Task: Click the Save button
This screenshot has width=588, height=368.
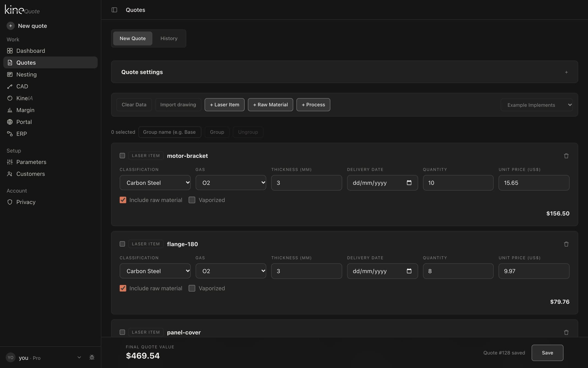Action: click(547, 353)
